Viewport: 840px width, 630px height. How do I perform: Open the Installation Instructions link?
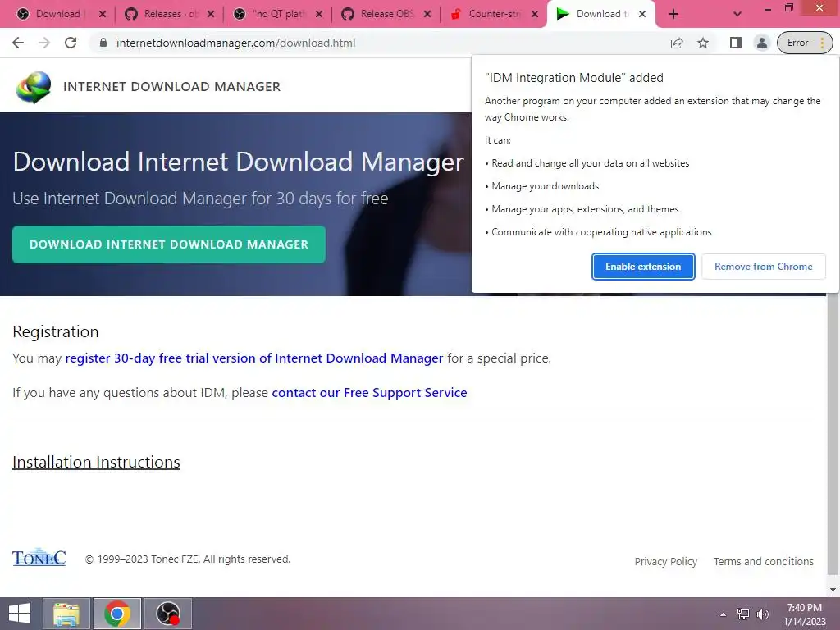[x=97, y=462]
